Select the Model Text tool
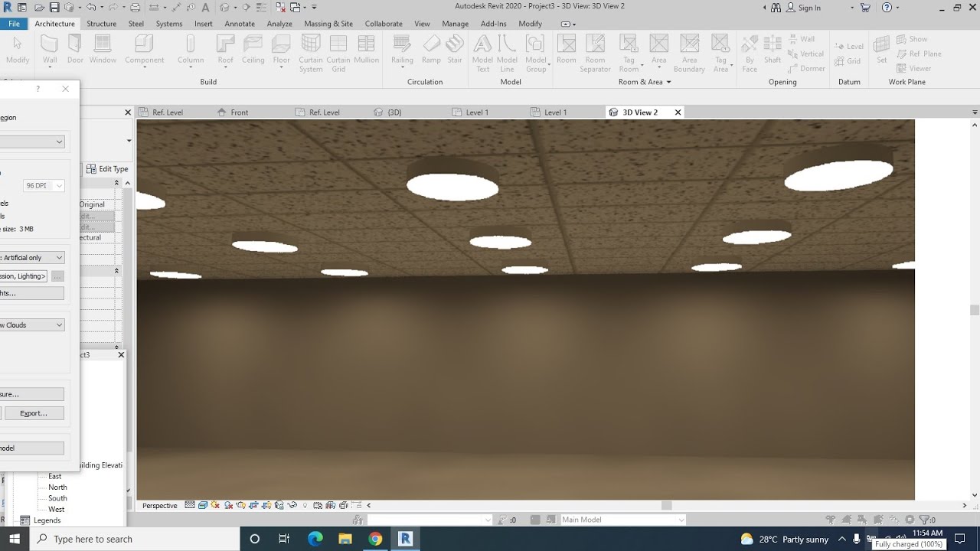The height and width of the screenshot is (551, 980). [483, 54]
